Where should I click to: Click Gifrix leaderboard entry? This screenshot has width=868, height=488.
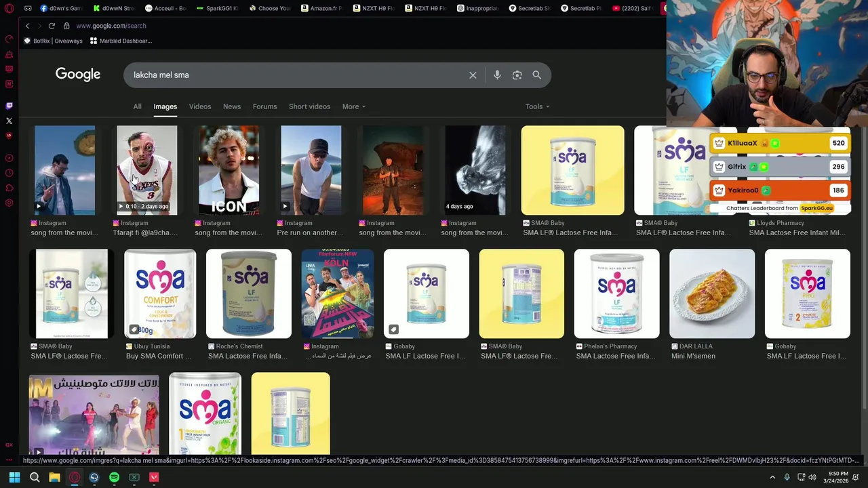(779, 167)
